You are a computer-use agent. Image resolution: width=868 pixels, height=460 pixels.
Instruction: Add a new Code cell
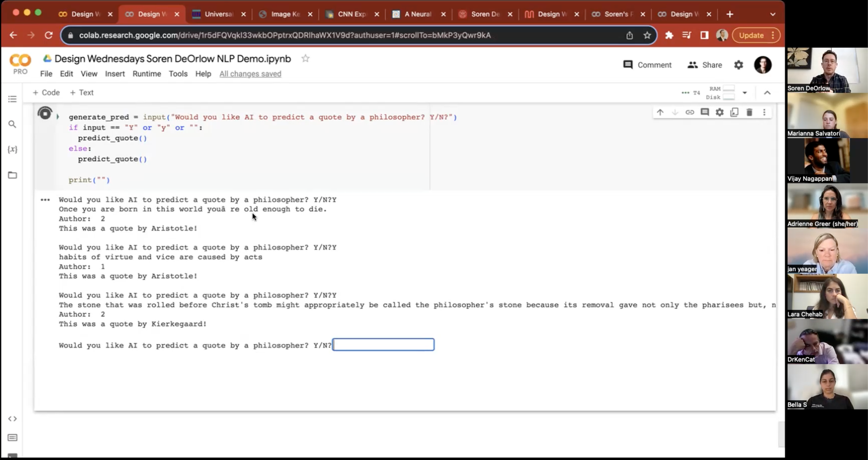pyautogui.click(x=46, y=93)
